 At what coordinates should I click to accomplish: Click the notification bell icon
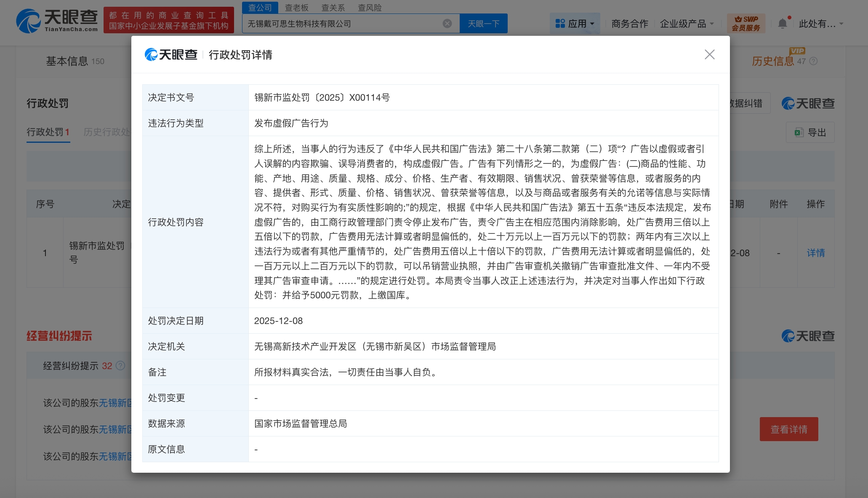[782, 24]
